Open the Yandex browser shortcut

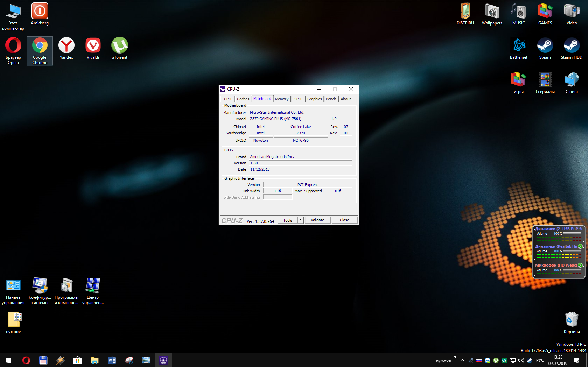(x=66, y=49)
